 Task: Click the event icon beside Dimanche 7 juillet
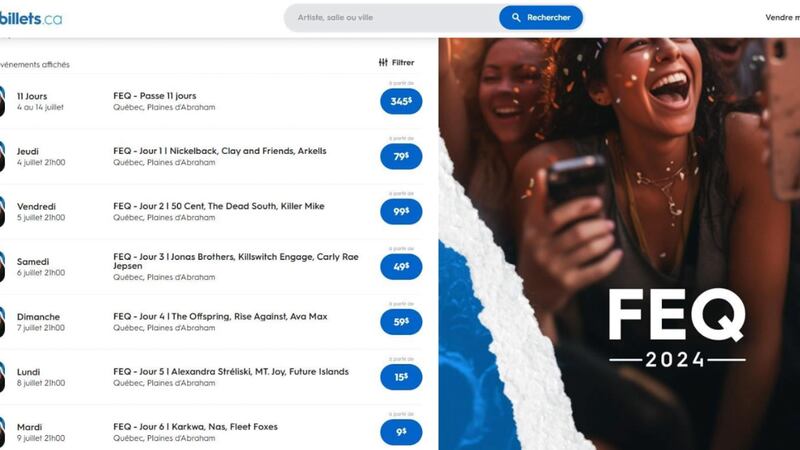pos(2,321)
